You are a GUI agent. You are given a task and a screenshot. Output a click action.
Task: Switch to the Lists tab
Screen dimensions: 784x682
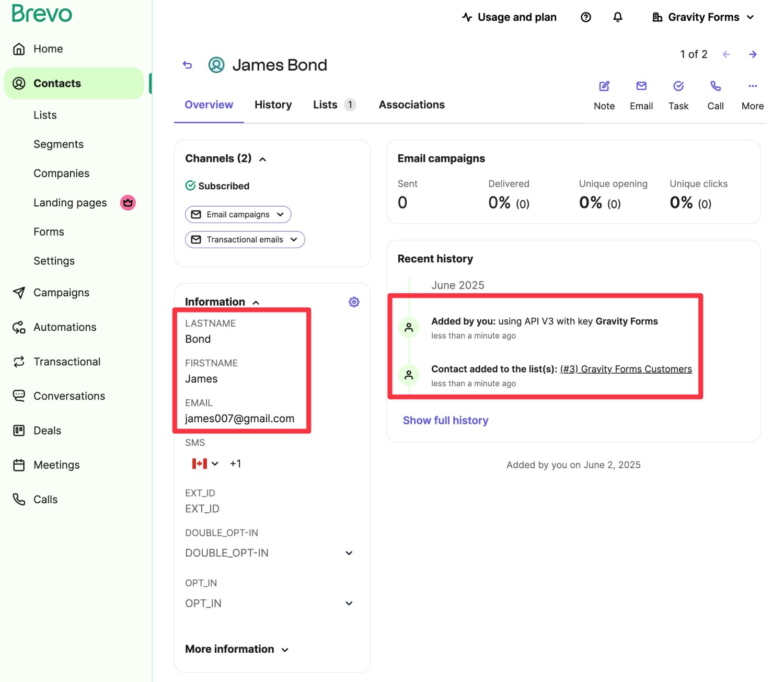click(x=335, y=105)
